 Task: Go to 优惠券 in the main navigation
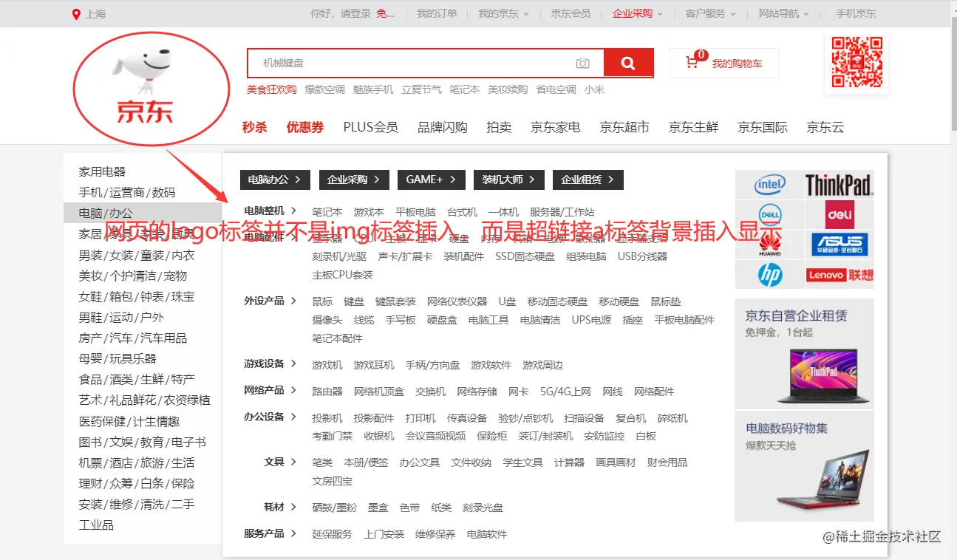(x=305, y=127)
